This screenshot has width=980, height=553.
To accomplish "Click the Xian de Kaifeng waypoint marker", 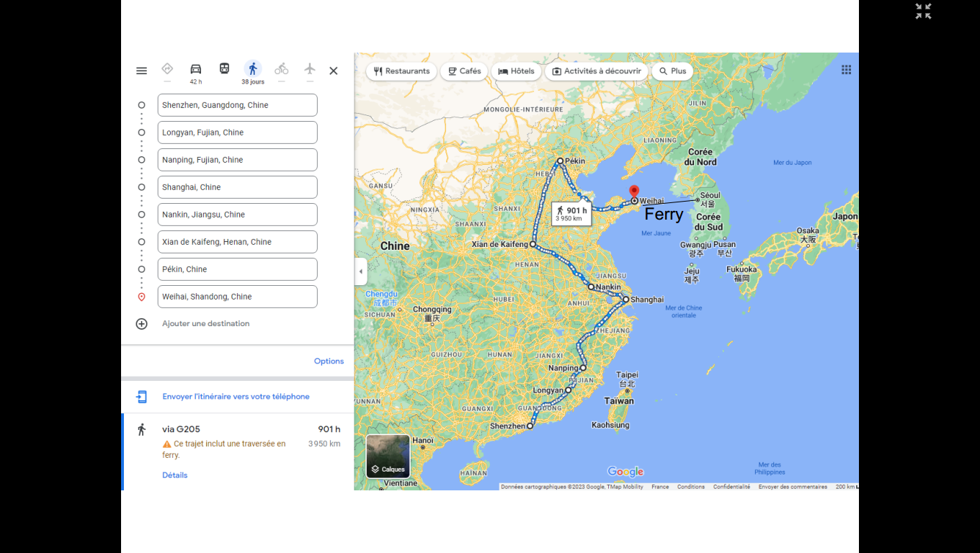I will click(x=533, y=245).
